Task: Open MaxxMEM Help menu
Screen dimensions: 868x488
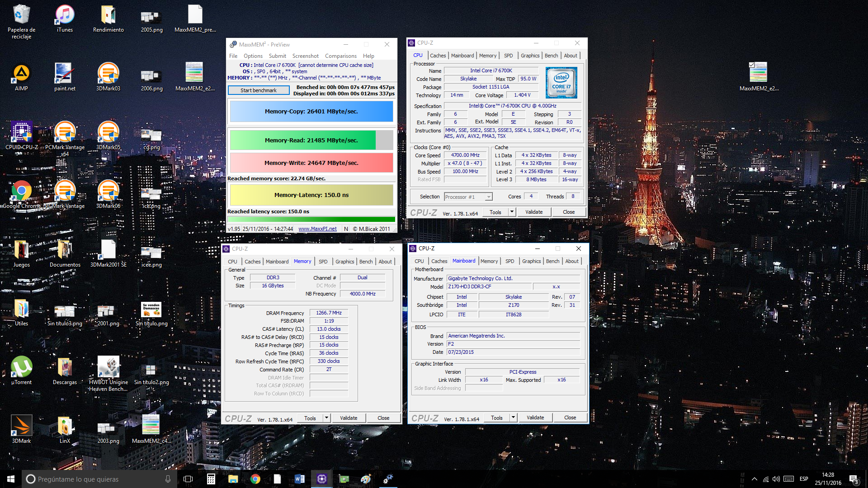Action: (x=368, y=56)
